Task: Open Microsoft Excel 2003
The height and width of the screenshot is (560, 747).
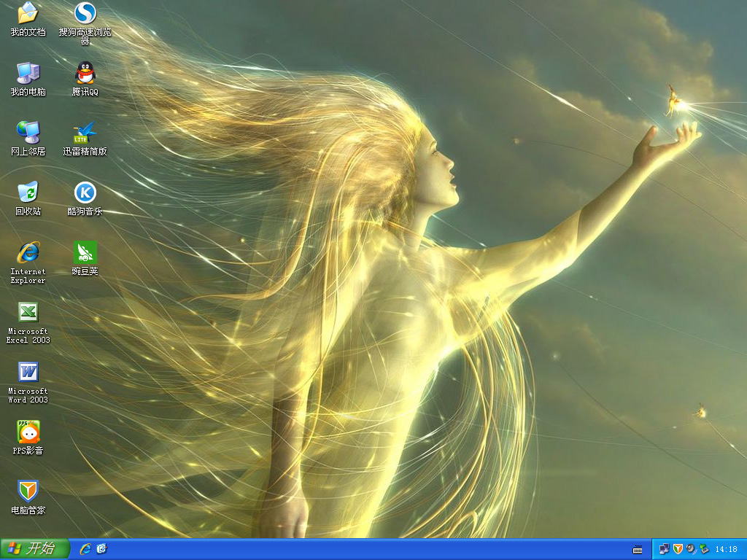Action: click(x=28, y=315)
